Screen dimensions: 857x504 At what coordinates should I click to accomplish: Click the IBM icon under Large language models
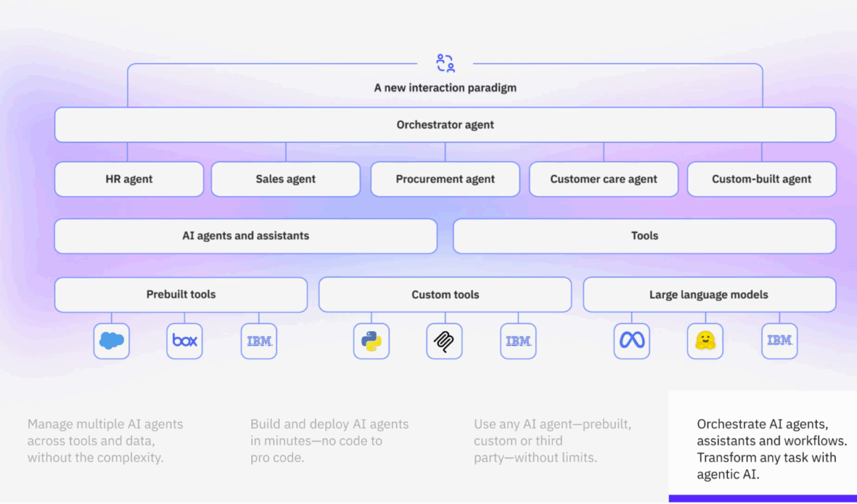(779, 341)
